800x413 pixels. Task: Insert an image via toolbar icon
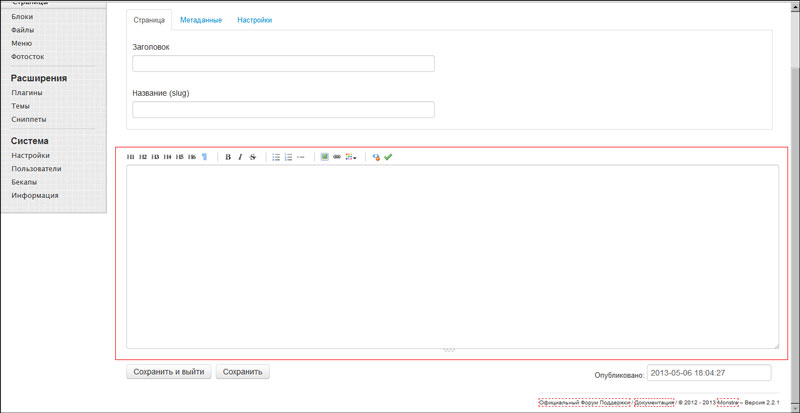click(x=325, y=157)
